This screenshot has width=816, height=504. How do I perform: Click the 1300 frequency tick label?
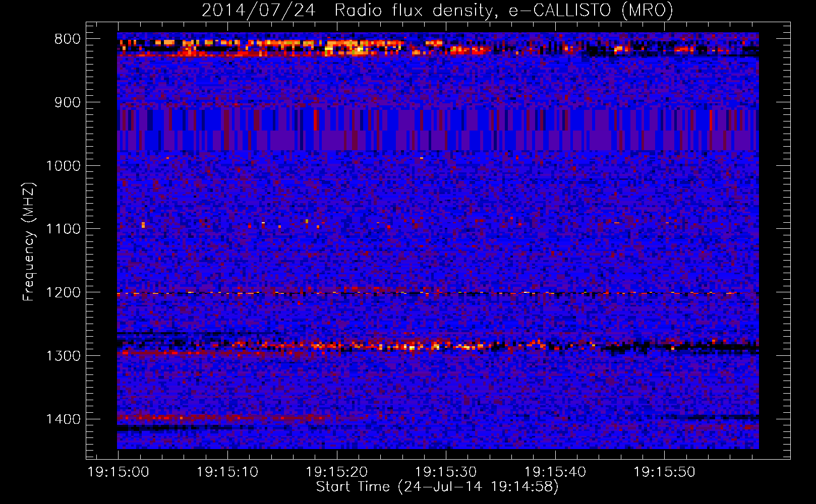tap(63, 356)
